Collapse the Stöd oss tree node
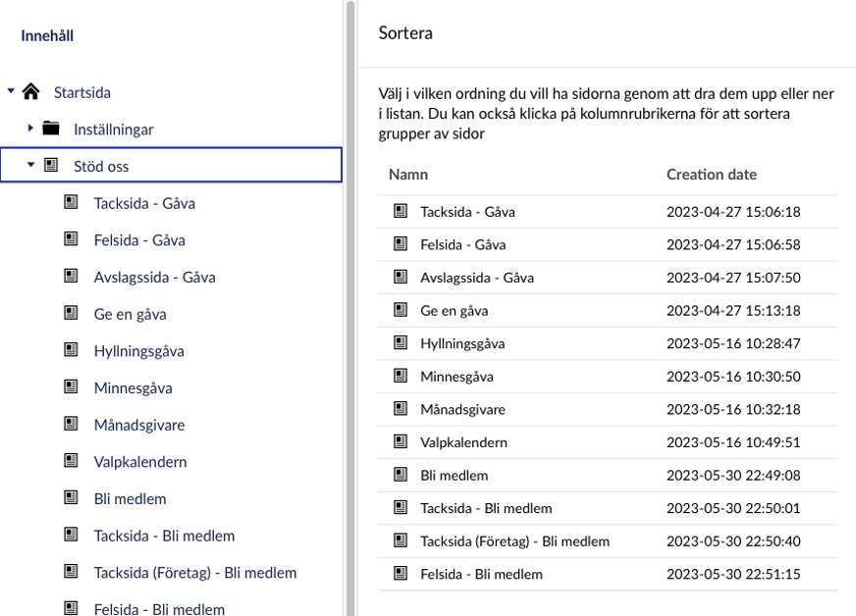Viewport: 856px width, 616px height. [x=30, y=165]
